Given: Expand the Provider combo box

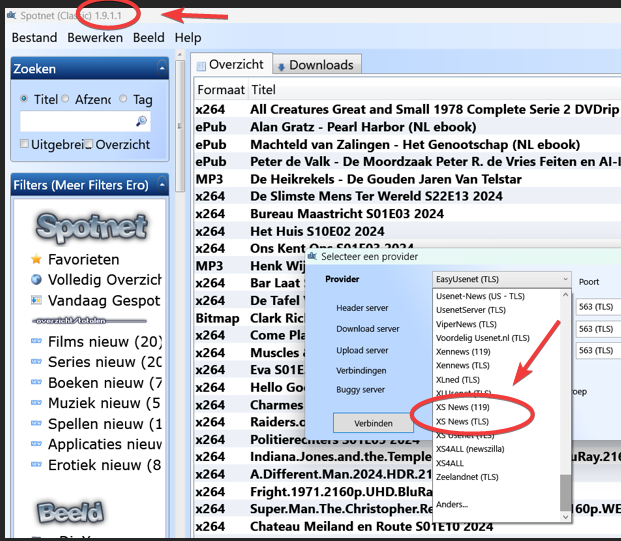Looking at the screenshot, I should pyautogui.click(x=500, y=280).
